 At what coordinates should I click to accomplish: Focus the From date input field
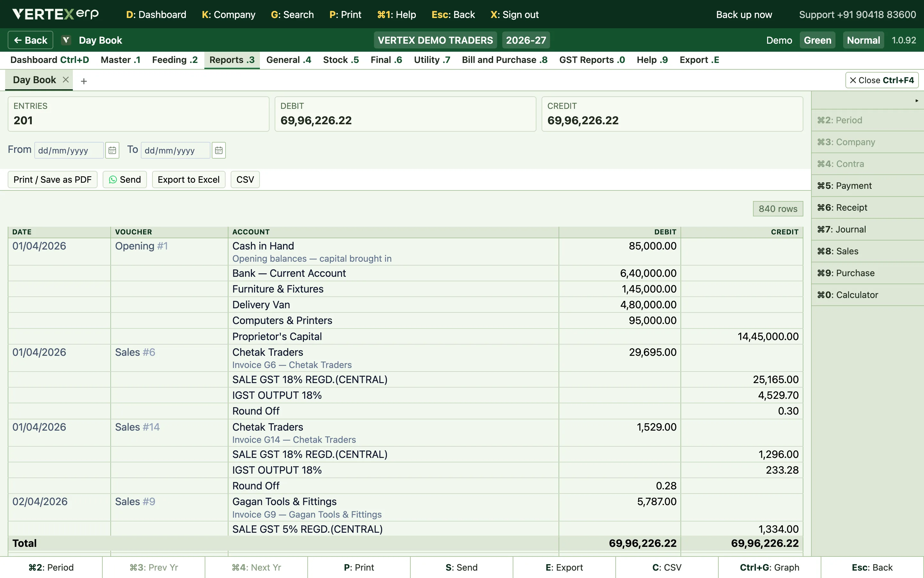69,150
